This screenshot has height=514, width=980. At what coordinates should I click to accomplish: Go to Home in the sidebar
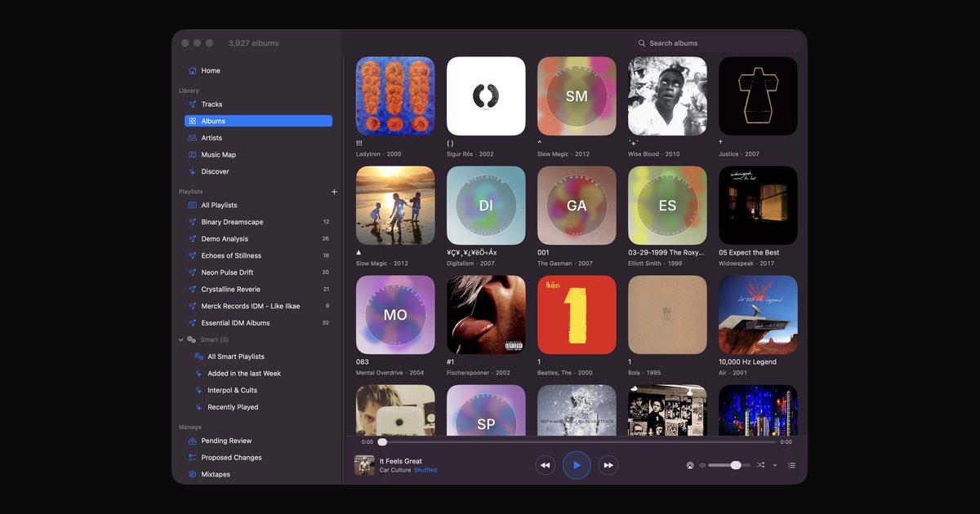pos(258,71)
